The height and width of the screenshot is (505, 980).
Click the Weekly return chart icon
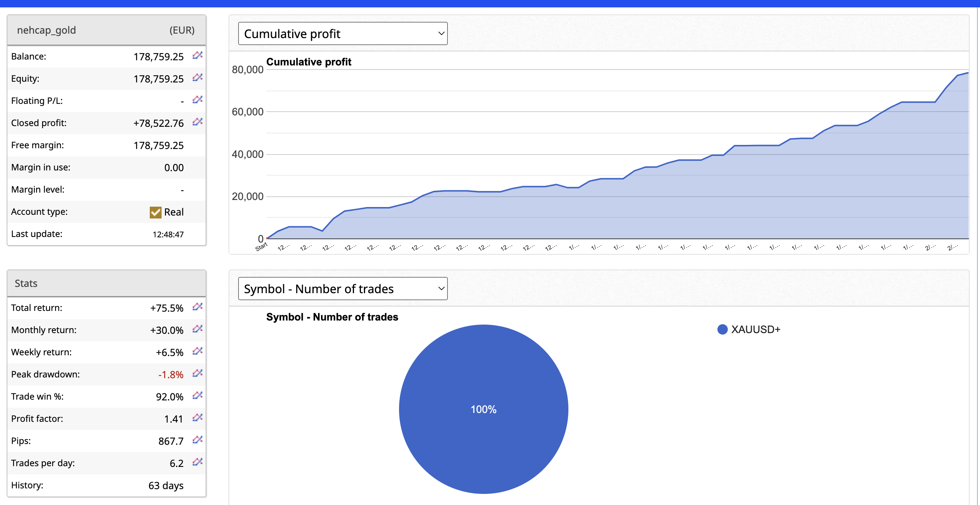[x=197, y=351]
